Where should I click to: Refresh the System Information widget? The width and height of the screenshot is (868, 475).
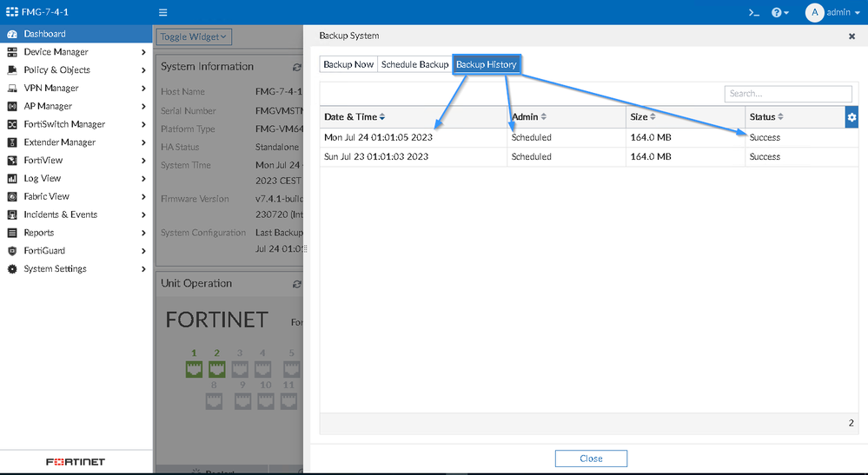(296, 67)
